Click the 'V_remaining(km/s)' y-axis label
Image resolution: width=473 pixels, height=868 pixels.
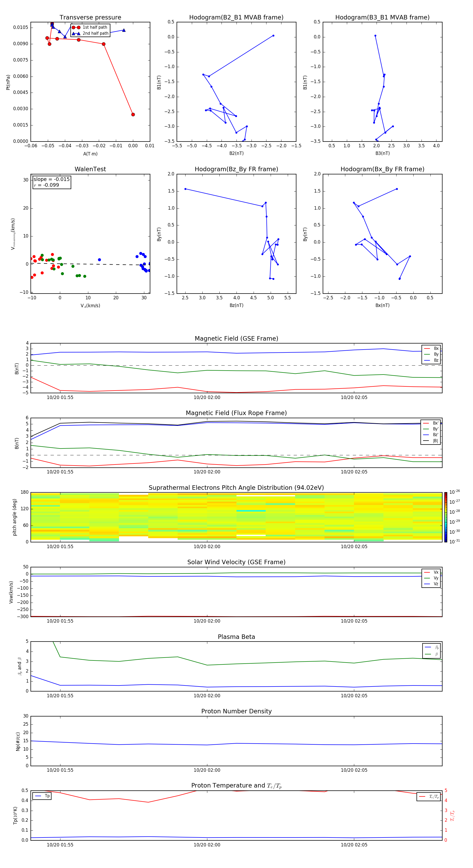click(x=13, y=234)
